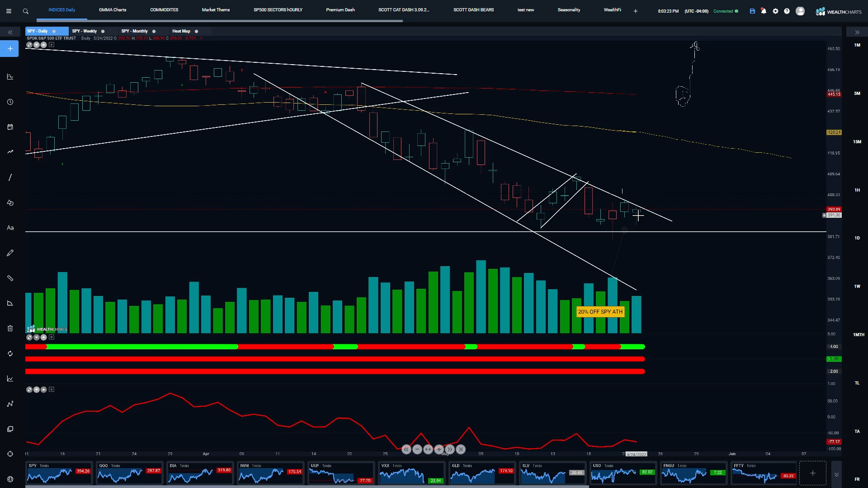Open help question mark icon
Screen dimensions: 868x488
(787, 11)
